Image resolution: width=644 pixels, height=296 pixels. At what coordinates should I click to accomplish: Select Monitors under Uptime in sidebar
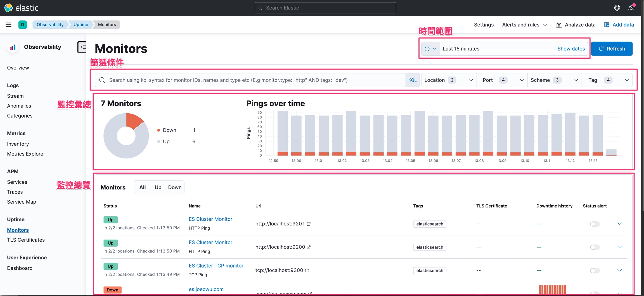(18, 230)
